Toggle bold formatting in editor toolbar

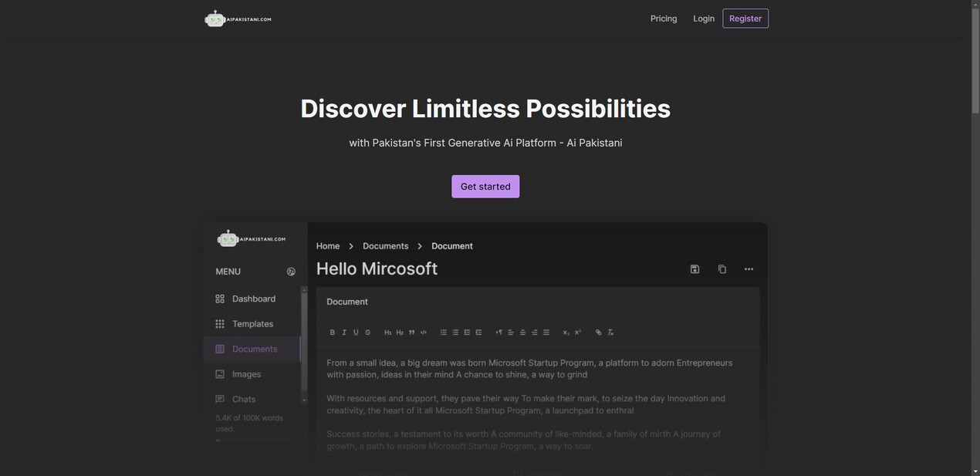[333, 333]
